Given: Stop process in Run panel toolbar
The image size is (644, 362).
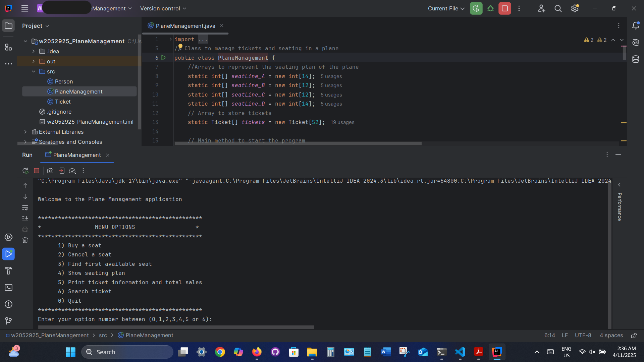Looking at the screenshot, I should point(37,171).
